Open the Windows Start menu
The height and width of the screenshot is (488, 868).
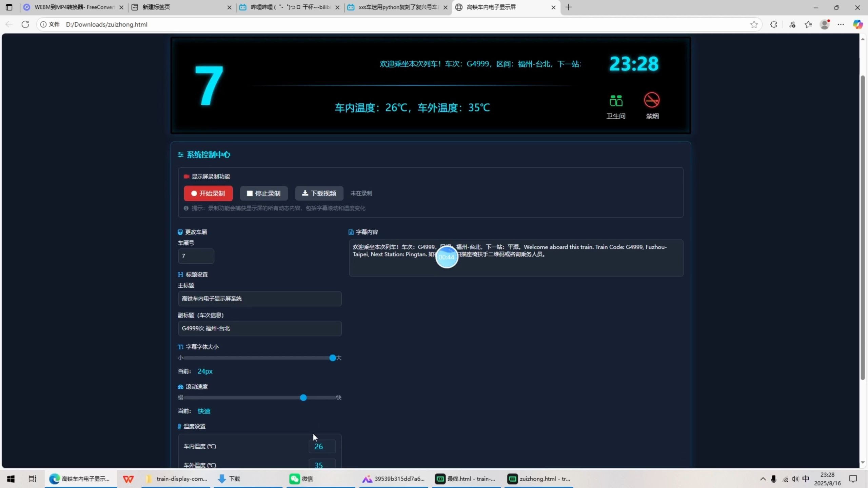point(11,479)
